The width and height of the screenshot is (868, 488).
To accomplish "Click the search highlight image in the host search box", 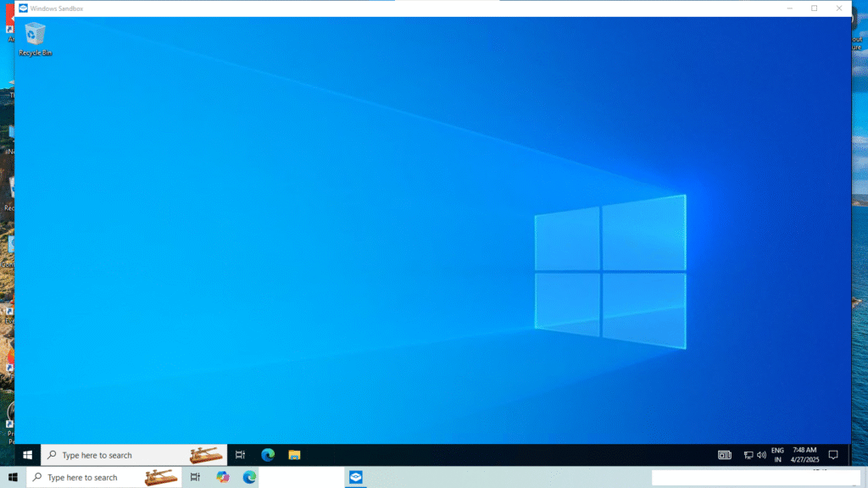I will (161, 477).
